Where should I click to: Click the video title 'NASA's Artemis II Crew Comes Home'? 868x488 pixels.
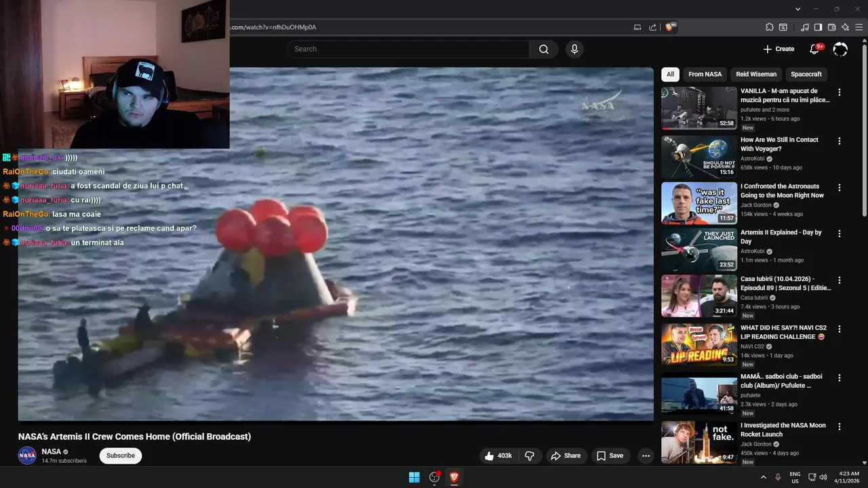point(134,436)
